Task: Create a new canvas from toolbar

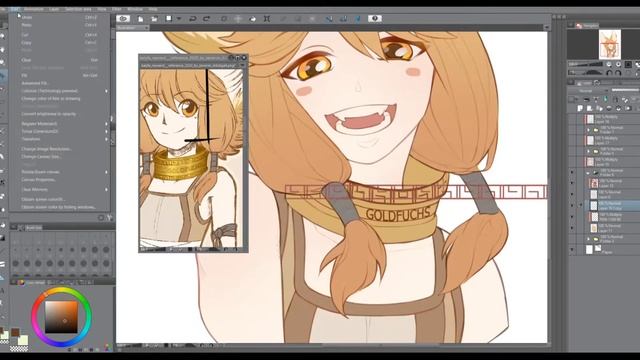Action: point(140,19)
